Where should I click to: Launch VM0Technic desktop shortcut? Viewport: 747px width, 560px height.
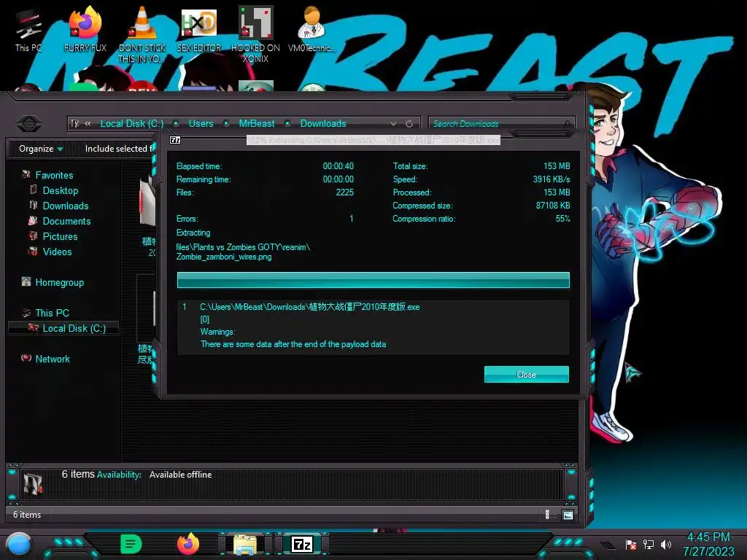[x=311, y=29]
